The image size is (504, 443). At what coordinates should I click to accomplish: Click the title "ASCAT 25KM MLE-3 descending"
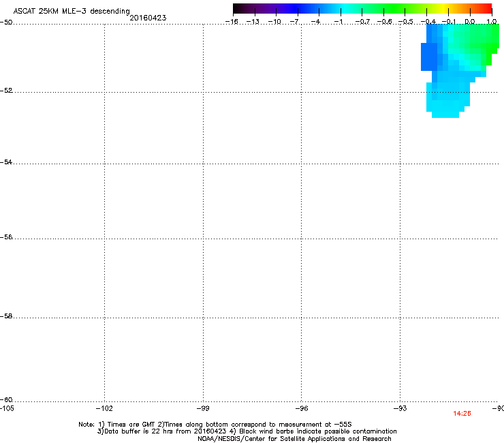[x=72, y=11]
